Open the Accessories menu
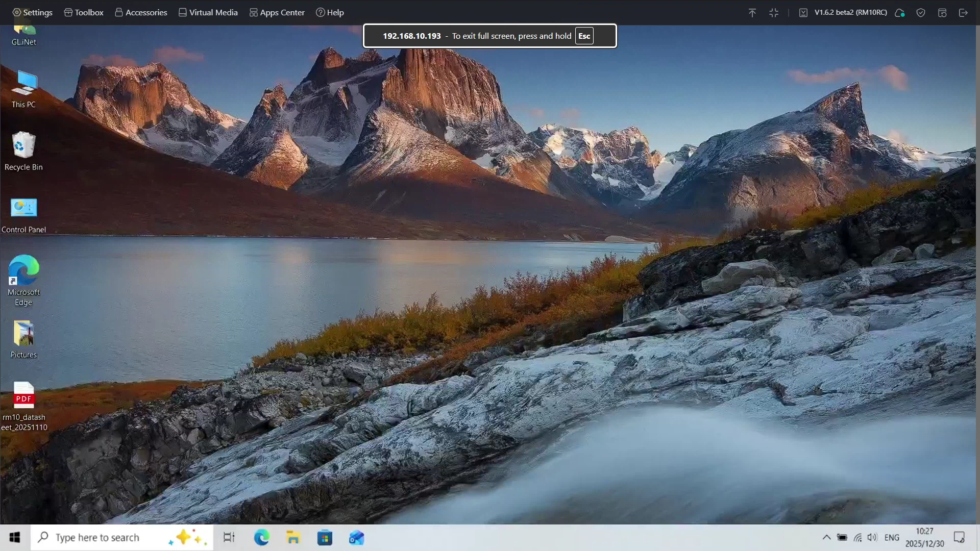 tap(140, 12)
